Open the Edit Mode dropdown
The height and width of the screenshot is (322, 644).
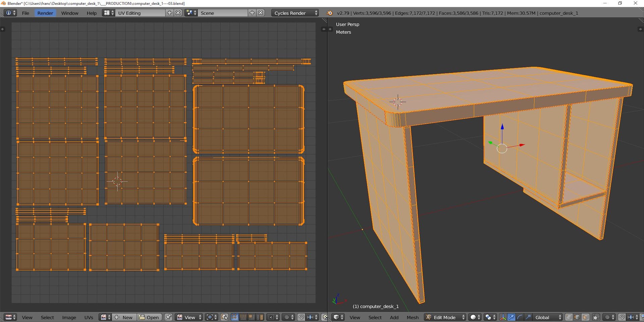click(445, 317)
